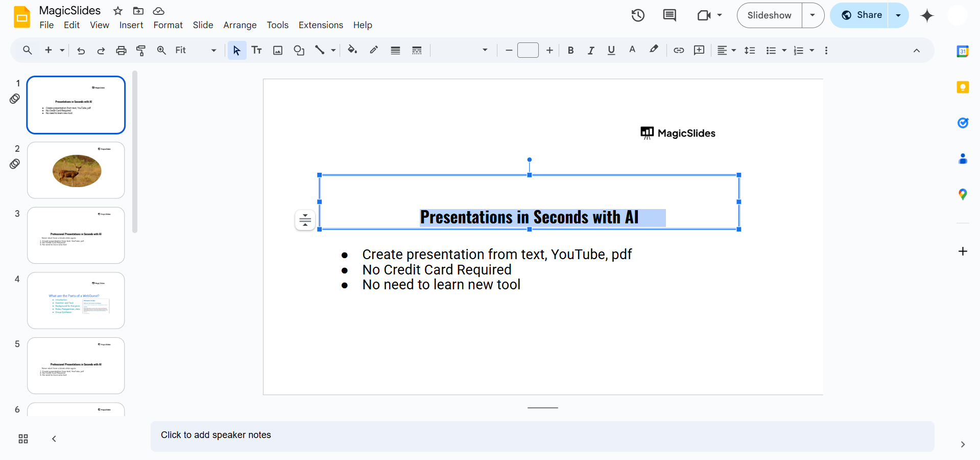Viewport: 980px width, 460px height.
Task: Open the numbered list options arrow
Action: (x=812, y=50)
